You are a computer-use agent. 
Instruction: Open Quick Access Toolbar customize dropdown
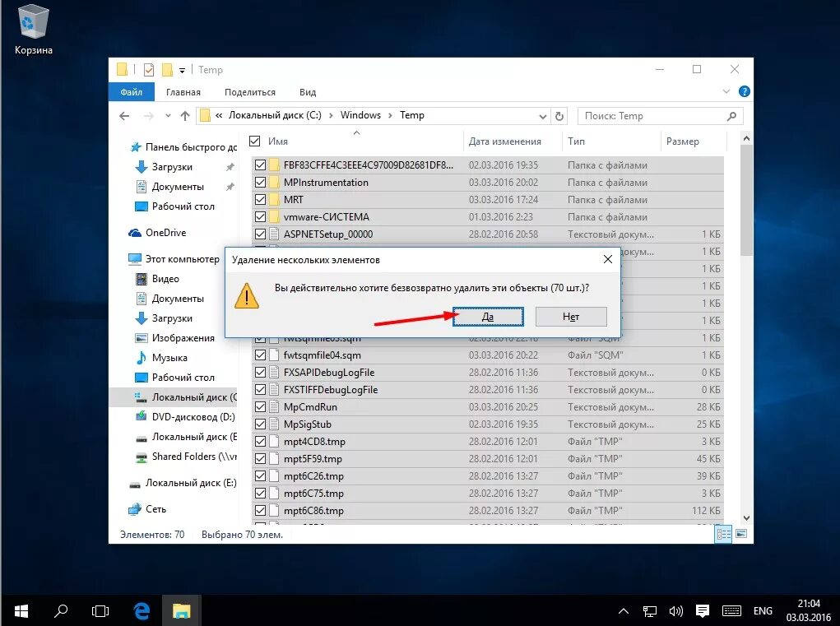pos(182,70)
